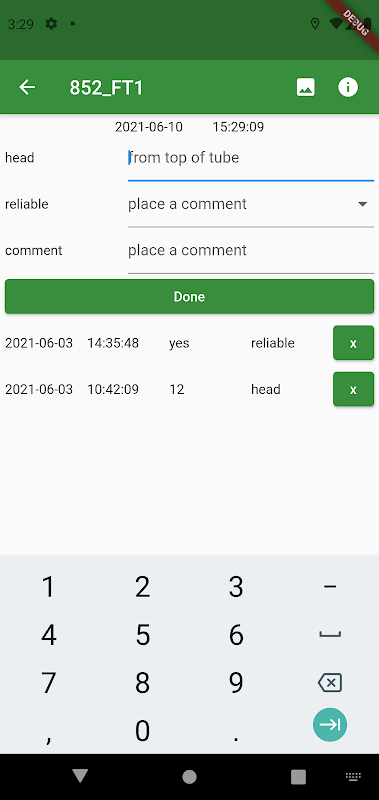This screenshot has height=800, width=379.
Task: Expand the reliable dropdown arrow
Action: [363, 204]
